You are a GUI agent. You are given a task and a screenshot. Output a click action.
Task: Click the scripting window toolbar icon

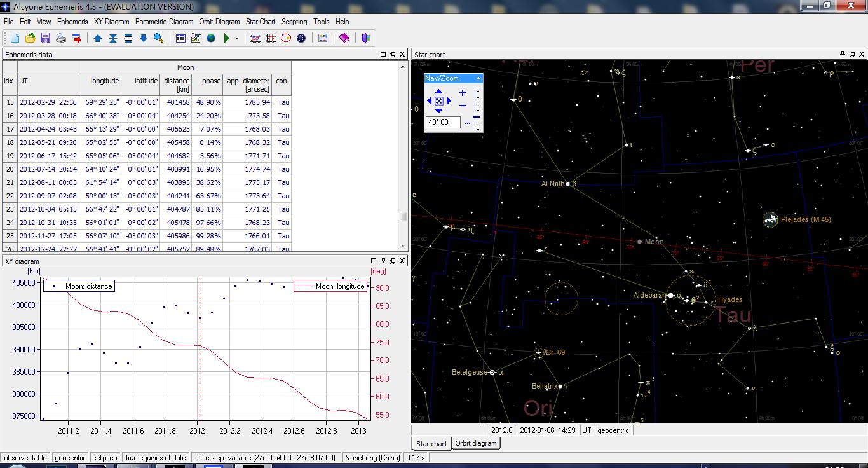tap(323, 38)
